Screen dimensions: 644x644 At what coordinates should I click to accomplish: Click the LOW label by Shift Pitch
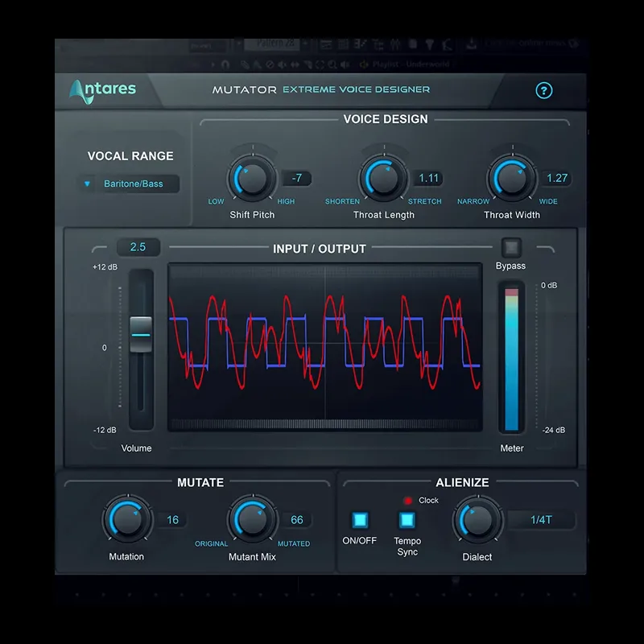pyautogui.click(x=216, y=202)
